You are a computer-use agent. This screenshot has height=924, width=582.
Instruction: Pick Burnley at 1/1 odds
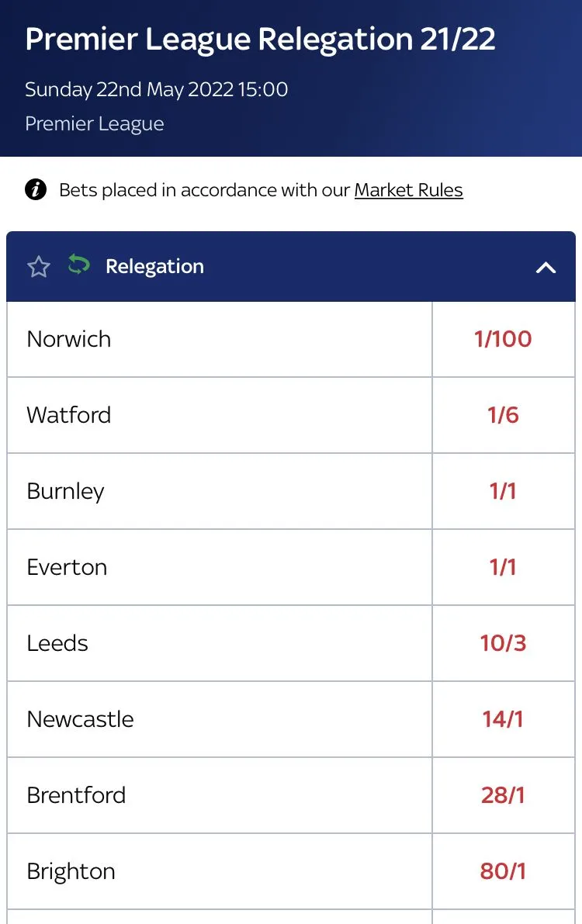503,491
